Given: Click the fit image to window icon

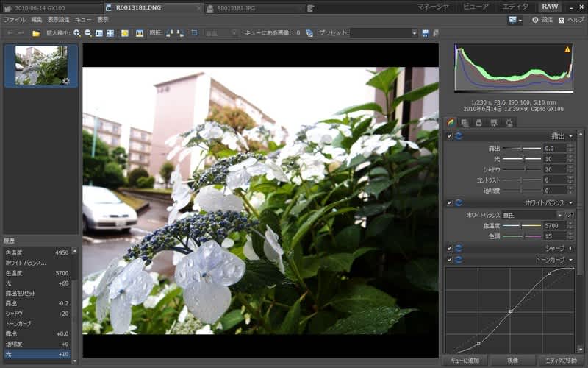Looking at the screenshot, I should click(x=110, y=33).
